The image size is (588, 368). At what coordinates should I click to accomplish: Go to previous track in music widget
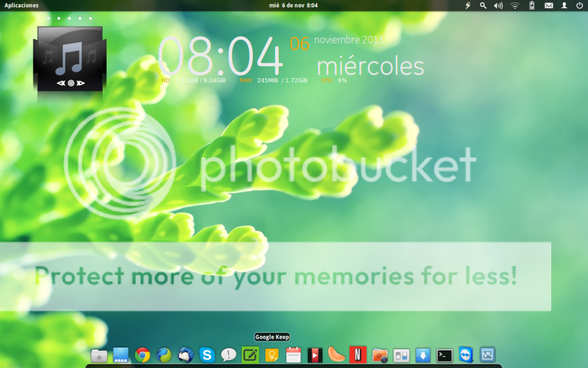[61, 83]
